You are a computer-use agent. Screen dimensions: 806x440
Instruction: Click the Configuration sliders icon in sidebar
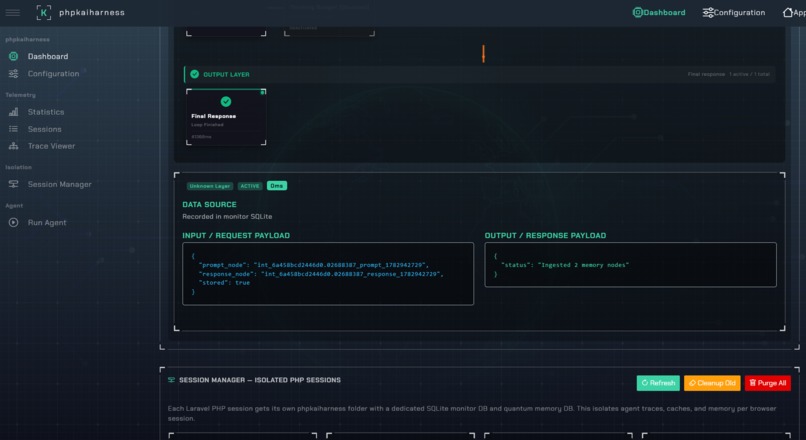13,74
